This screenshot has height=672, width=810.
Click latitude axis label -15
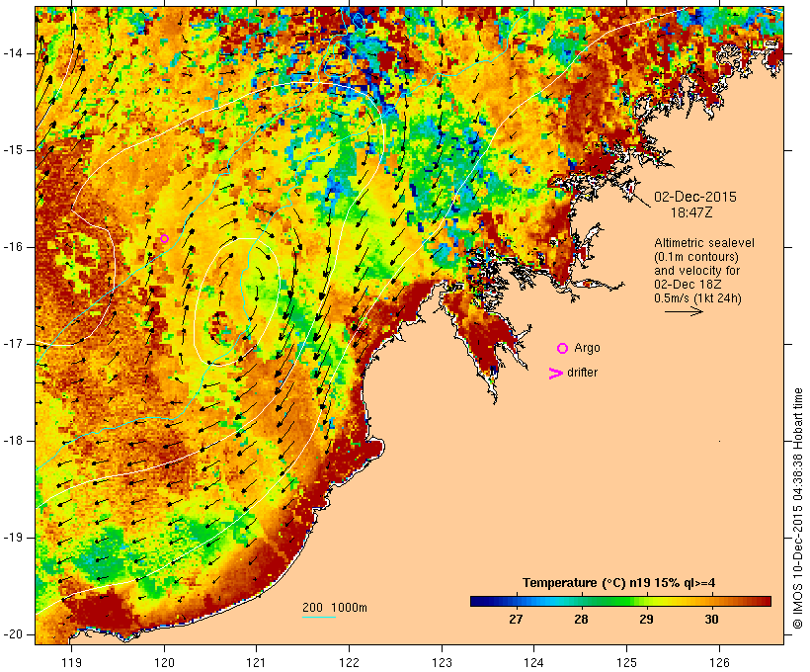click(12, 150)
